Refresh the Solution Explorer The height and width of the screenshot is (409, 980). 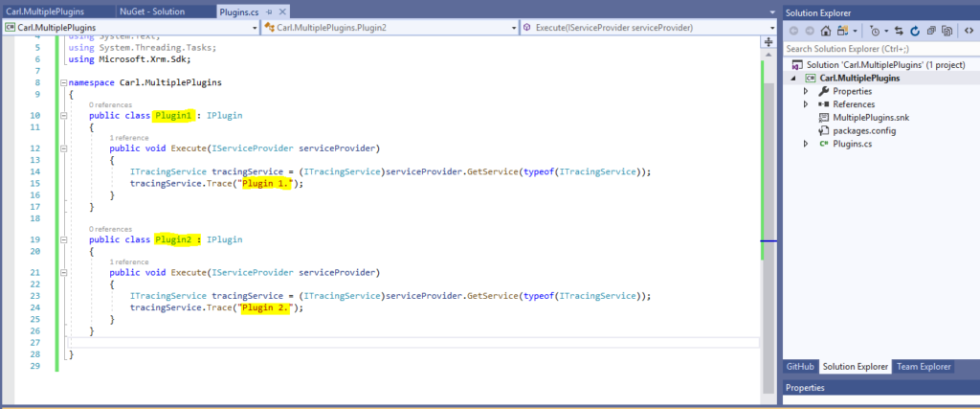914,31
